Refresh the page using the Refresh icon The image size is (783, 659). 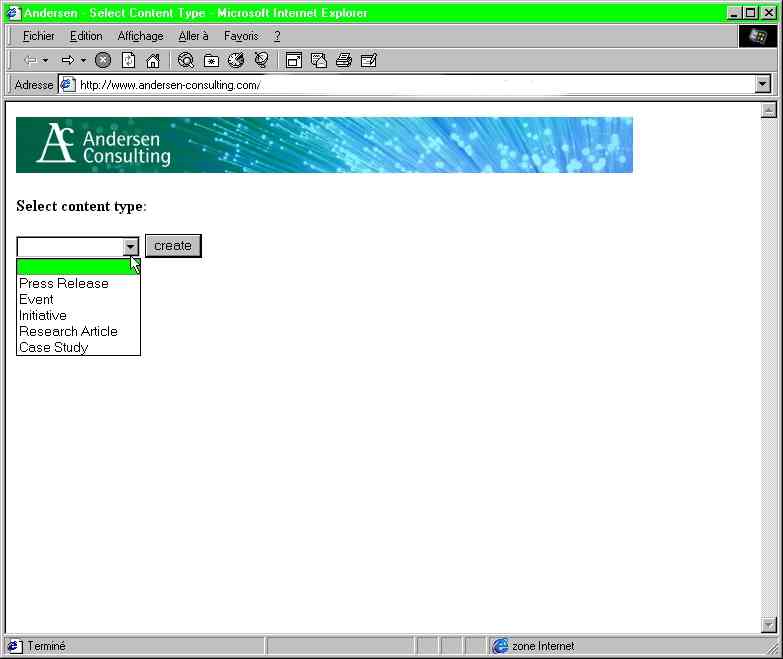click(x=128, y=60)
